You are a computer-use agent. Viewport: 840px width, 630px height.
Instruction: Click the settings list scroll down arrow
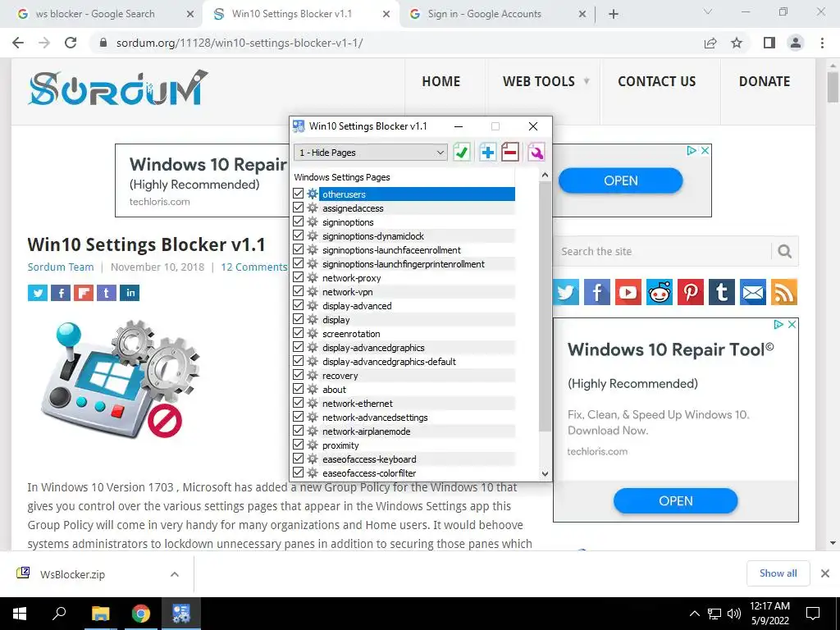tap(545, 473)
